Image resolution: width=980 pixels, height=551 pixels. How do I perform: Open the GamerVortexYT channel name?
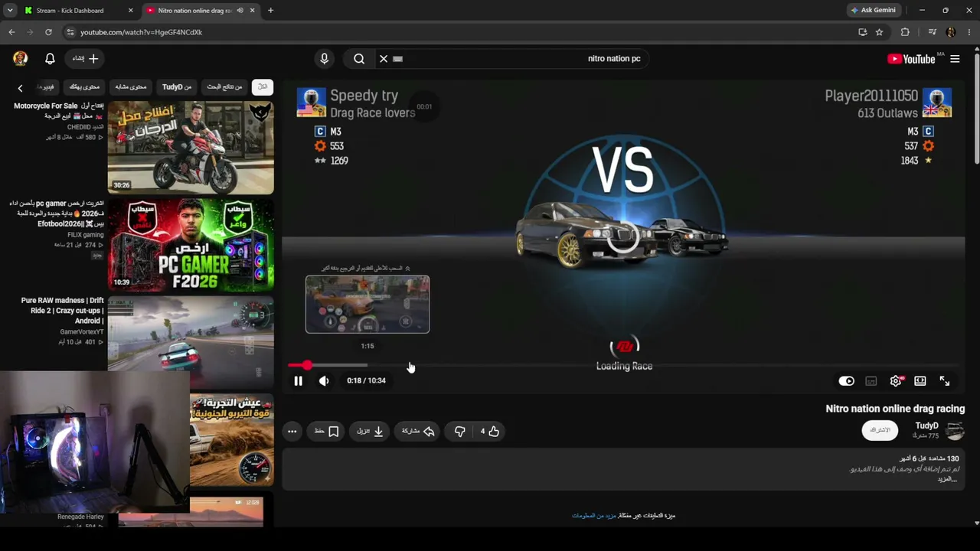tap(82, 332)
